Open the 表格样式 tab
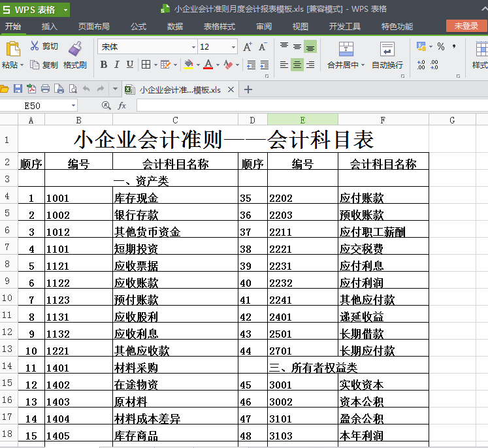488x448 pixels. click(x=220, y=26)
